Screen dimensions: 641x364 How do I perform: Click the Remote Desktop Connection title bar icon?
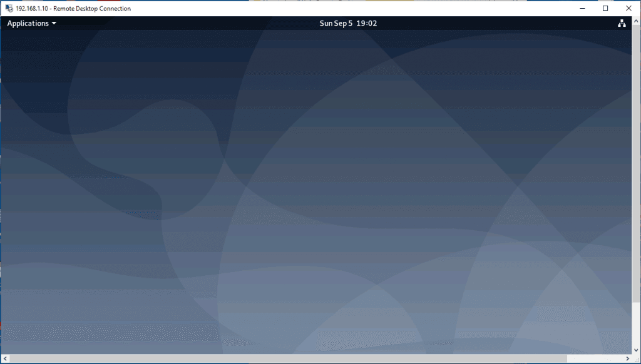9,9
